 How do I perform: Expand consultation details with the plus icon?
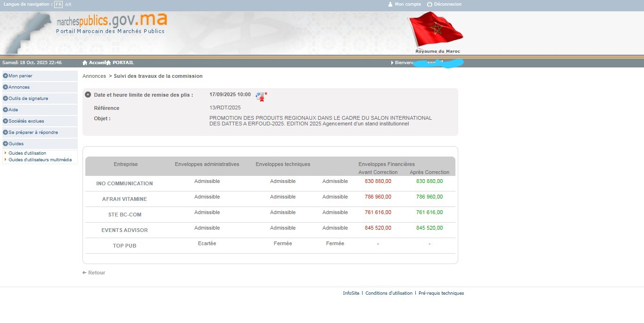click(x=88, y=95)
